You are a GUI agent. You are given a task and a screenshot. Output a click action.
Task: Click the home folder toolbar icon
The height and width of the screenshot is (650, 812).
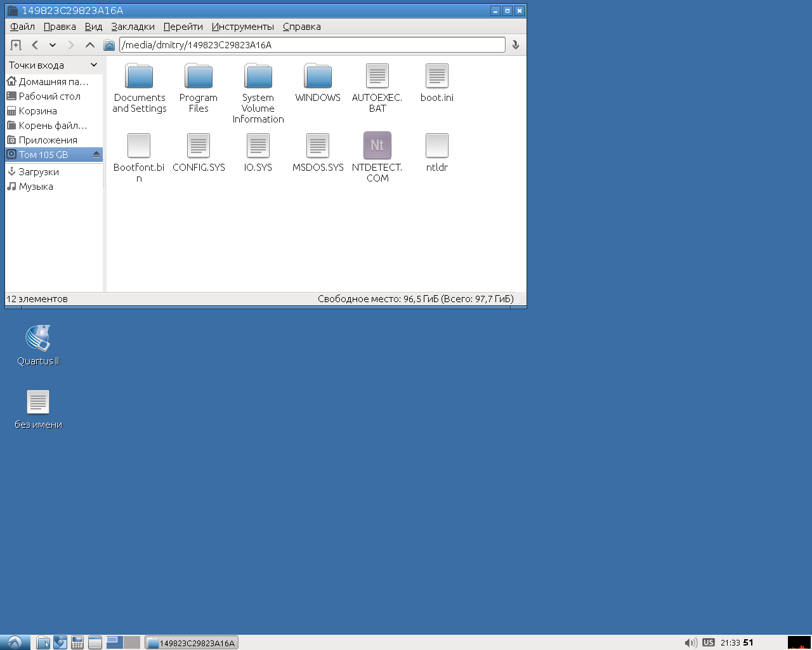(109, 45)
